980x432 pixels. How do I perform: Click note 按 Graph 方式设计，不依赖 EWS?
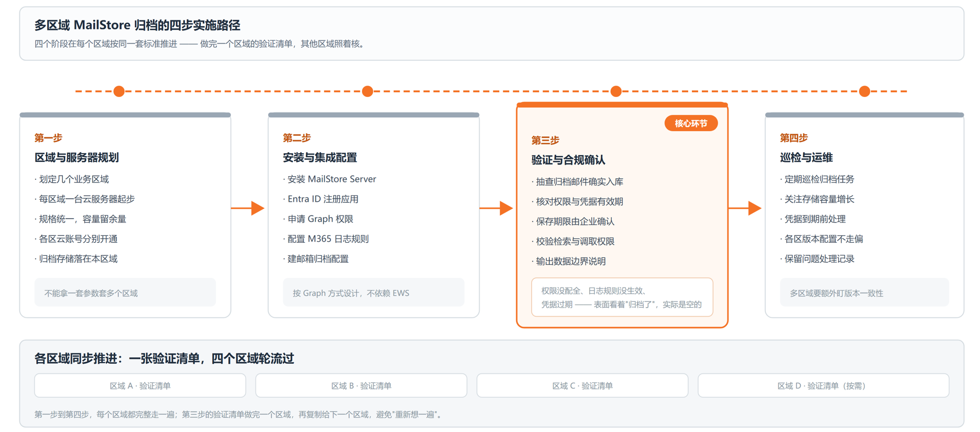click(373, 293)
